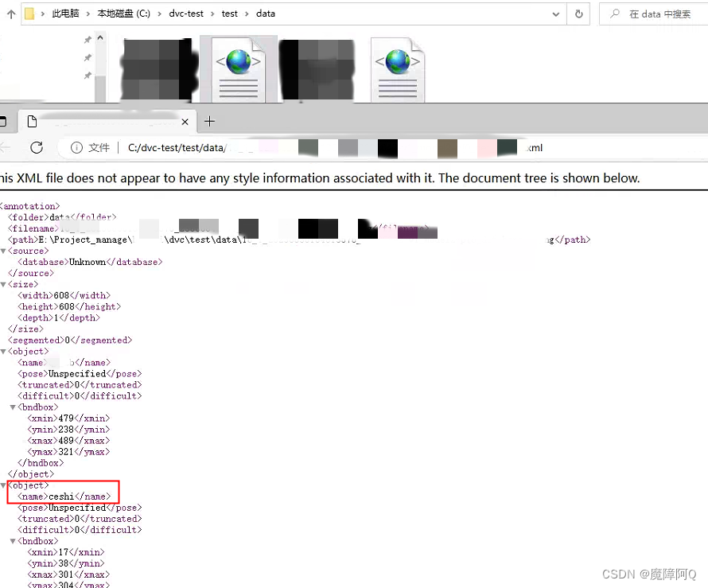Refresh the folder view with the refresh icon

[579, 14]
